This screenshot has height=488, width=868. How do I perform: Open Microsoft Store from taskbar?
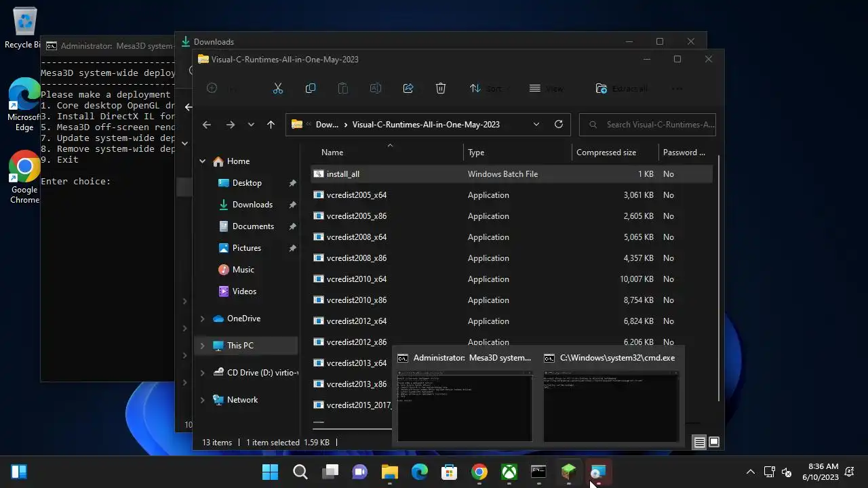pos(449,472)
